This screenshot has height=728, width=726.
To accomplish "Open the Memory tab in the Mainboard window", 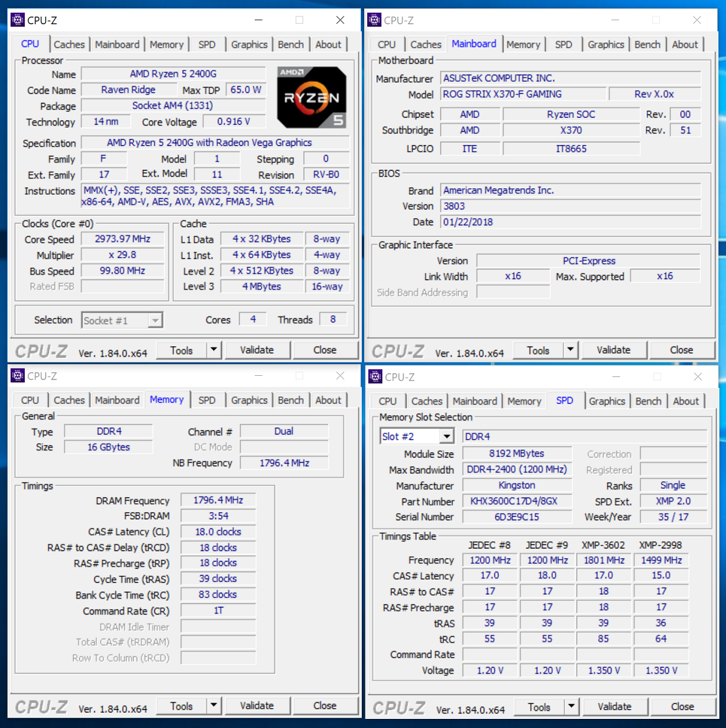I will tap(524, 44).
